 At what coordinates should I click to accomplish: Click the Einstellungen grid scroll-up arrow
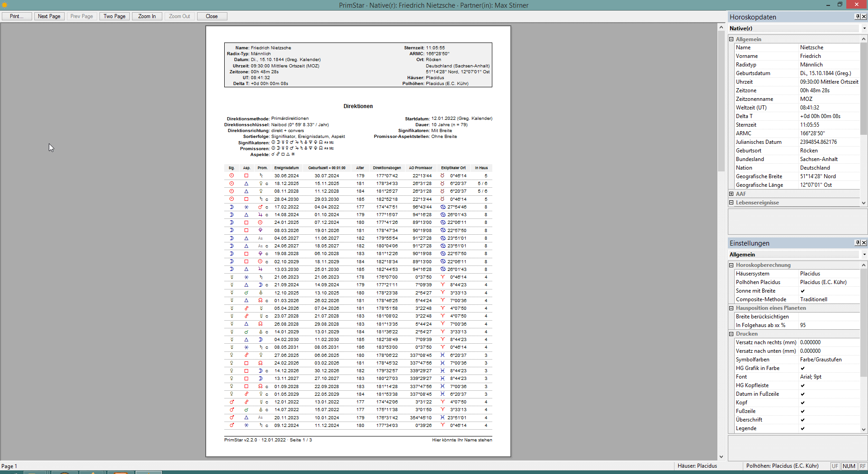coord(863,265)
